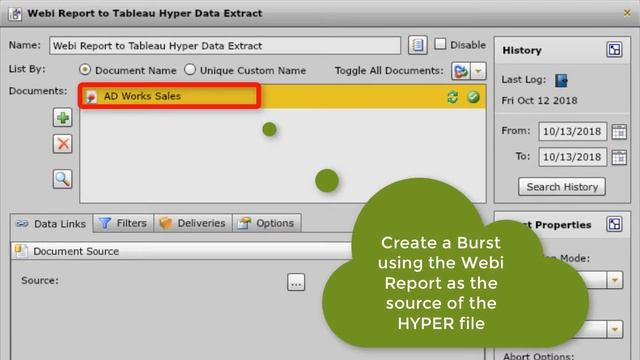640x360 pixels.
Task: Open the Toggle All Documents dropdown arrow
Action: pyautogui.click(x=478, y=71)
